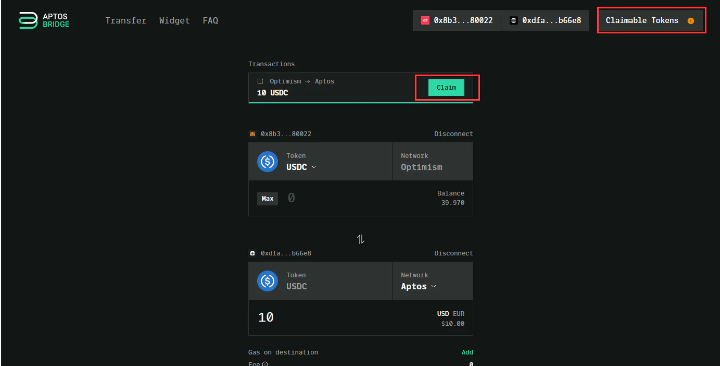Click the 0xdfa...b66e8 wallet button in header
The width and height of the screenshot is (720, 366).
546,20
